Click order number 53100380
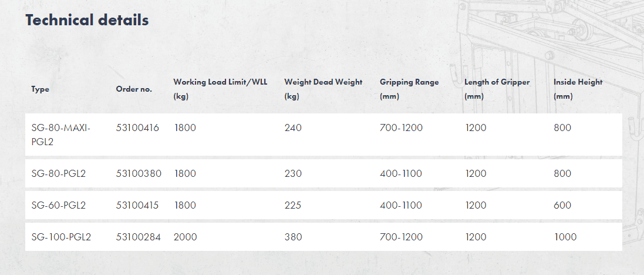Screen dimensions: 644x275 point(139,174)
